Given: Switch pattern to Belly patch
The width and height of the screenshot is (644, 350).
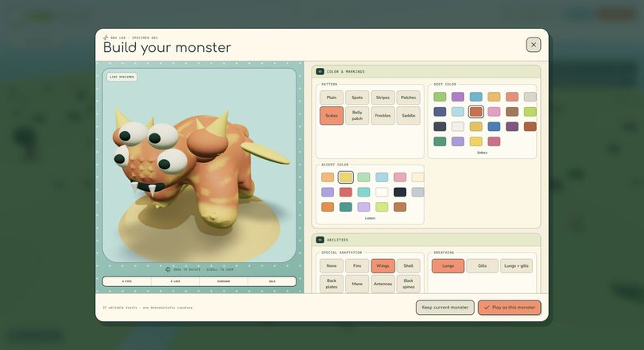Looking at the screenshot, I should (357, 116).
